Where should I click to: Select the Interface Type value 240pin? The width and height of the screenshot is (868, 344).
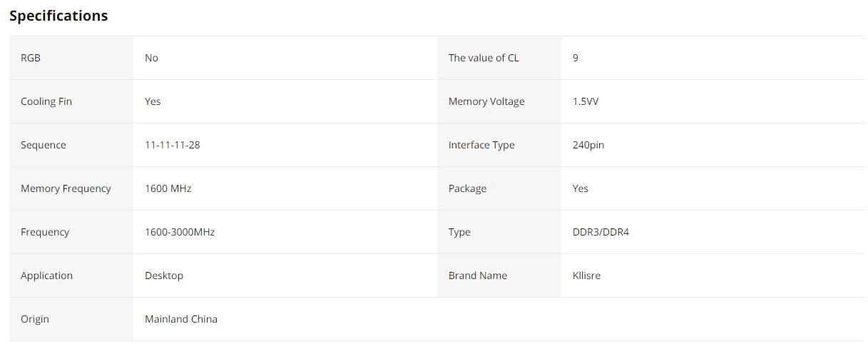(x=588, y=145)
